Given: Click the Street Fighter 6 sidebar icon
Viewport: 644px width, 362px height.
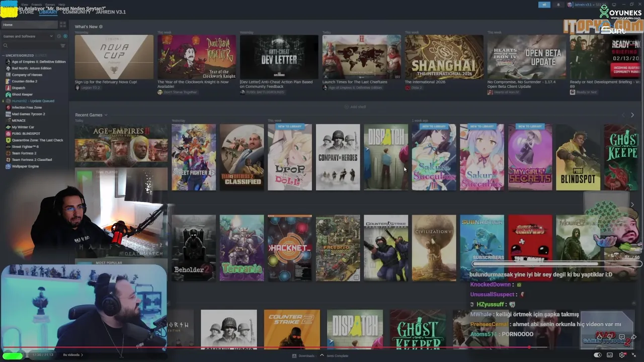Looking at the screenshot, I should tap(8, 147).
